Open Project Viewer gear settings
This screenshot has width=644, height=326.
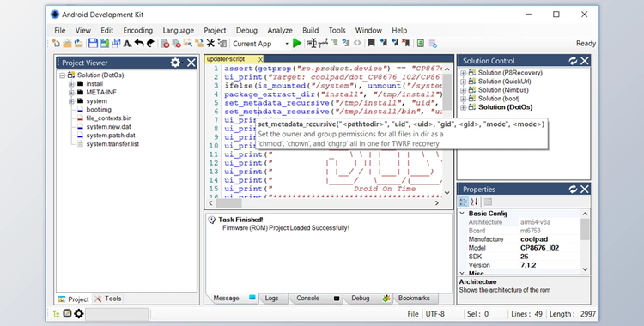tap(175, 63)
